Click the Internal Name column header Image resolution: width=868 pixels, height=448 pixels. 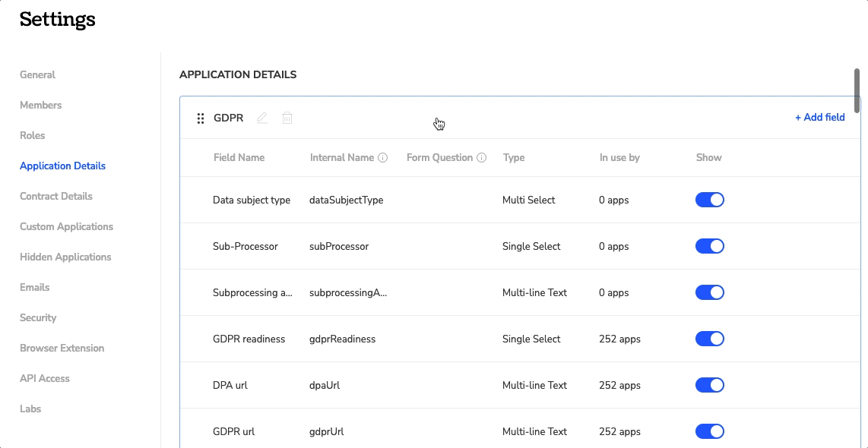[x=342, y=158]
